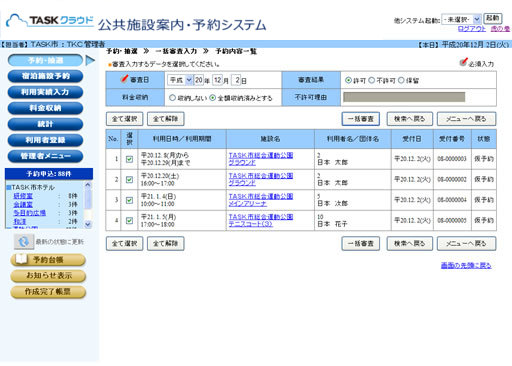The height and width of the screenshot is (366, 512).
Task: Open the 平成 era dropdown
Action: point(180,80)
